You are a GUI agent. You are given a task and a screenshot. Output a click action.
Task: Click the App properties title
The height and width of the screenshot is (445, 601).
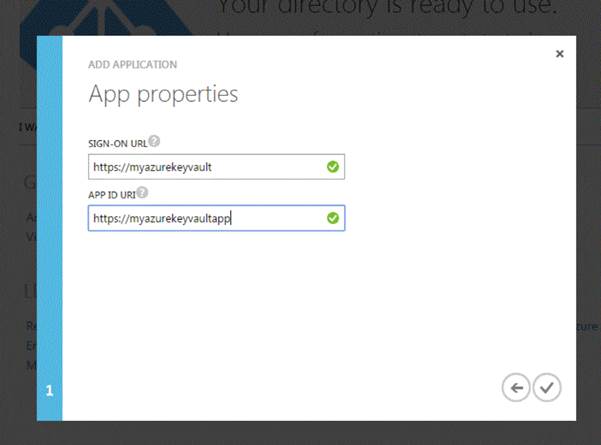tap(163, 94)
